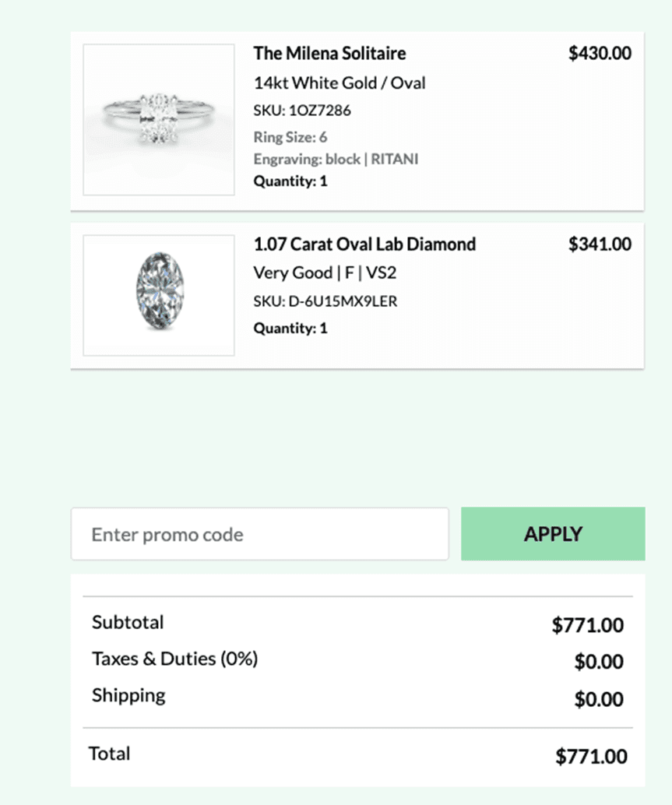The width and height of the screenshot is (672, 805).
Task: Click the $341.00 diamond price
Action: pyautogui.click(x=600, y=244)
